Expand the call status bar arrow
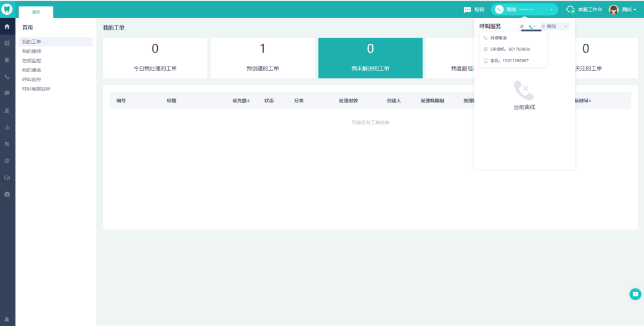Viewport: 644px width, 326px height. coord(551,9)
